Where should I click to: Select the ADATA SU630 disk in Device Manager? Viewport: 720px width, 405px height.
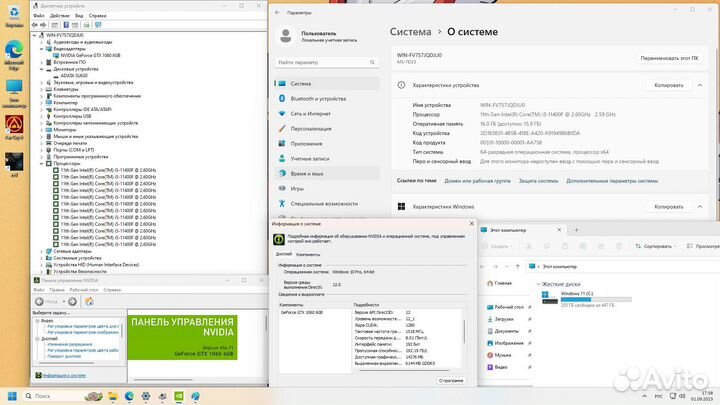(74, 75)
